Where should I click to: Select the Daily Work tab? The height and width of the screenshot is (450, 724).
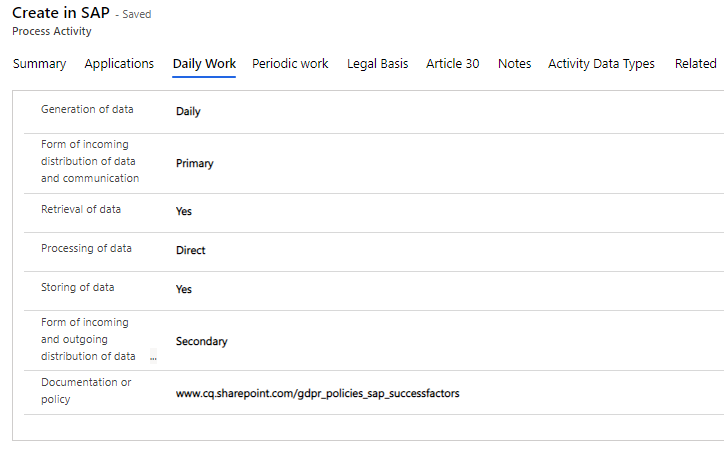pyautogui.click(x=204, y=64)
